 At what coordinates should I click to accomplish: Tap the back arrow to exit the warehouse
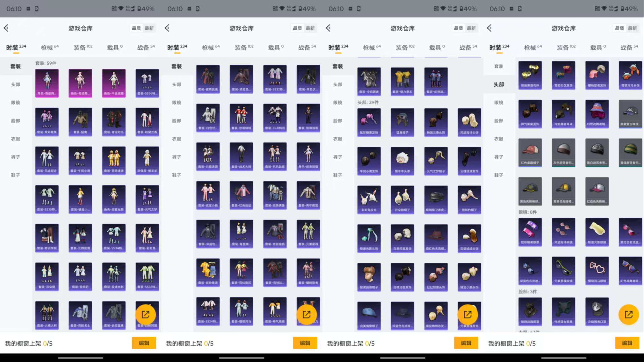[6, 28]
